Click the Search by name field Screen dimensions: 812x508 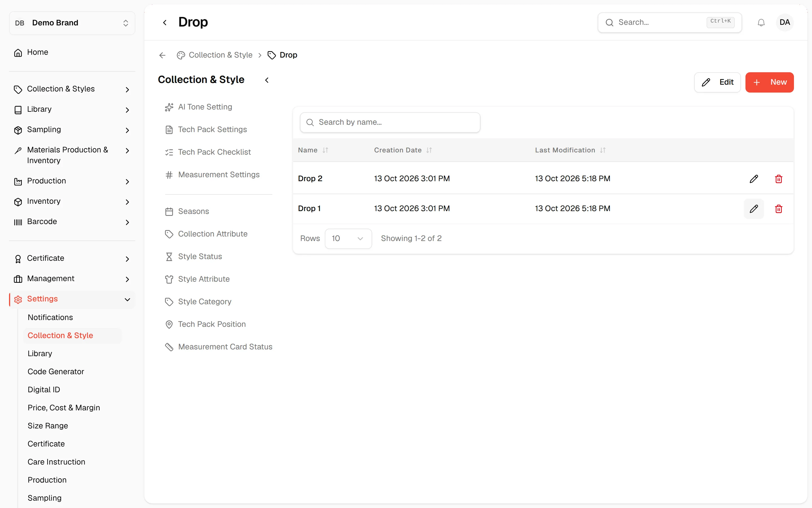point(390,122)
